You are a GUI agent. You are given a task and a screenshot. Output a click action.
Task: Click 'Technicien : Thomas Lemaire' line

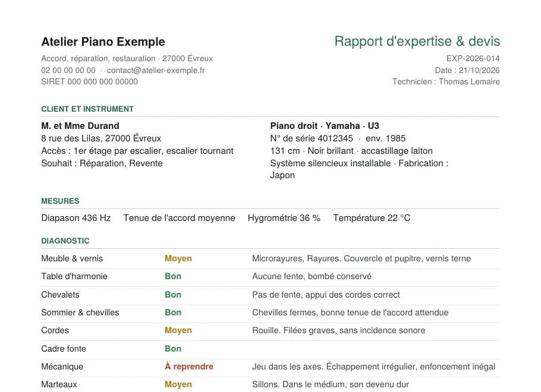point(446,82)
